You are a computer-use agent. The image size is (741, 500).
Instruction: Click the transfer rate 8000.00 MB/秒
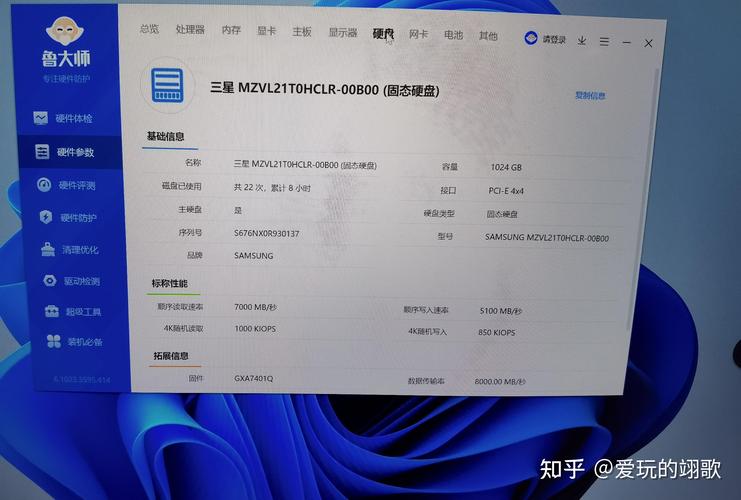pyautogui.click(x=500, y=381)
